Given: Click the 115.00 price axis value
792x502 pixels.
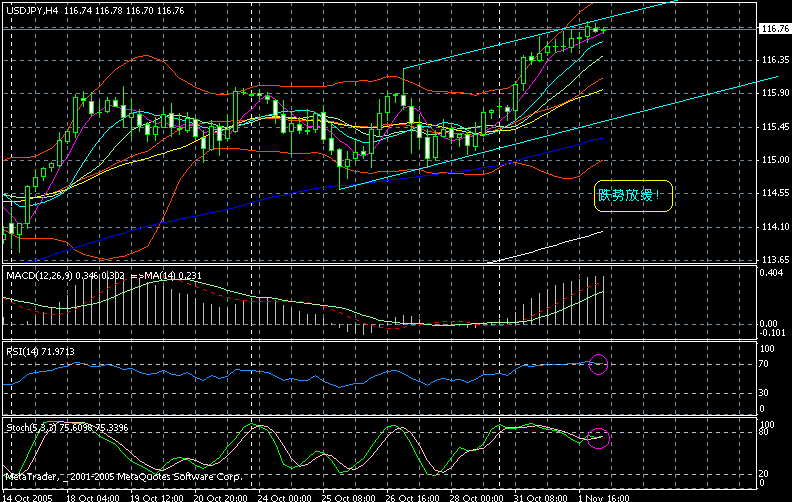Looking at the screenshot, I should point(775,160).
